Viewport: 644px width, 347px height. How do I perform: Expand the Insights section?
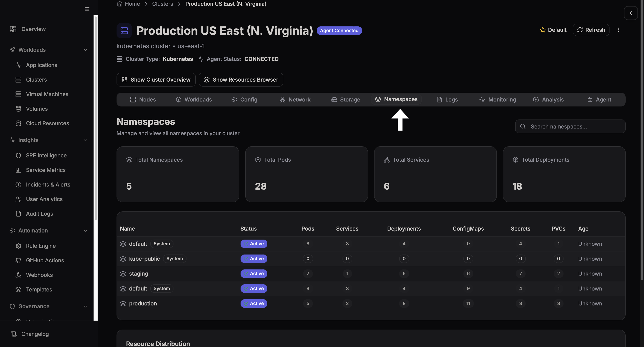click(x=85, y=140)
